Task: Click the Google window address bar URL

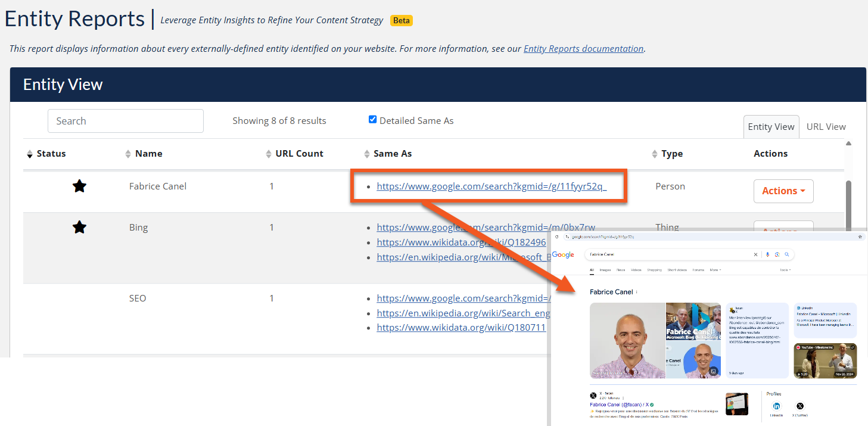Action: (x=602, y=237)
